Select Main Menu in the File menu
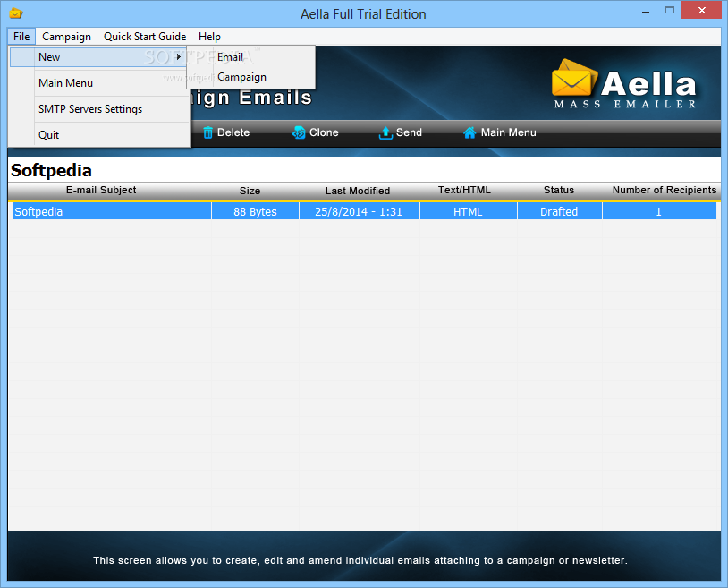The height and width of the screenshot is (588, 728). click(100, 82)
